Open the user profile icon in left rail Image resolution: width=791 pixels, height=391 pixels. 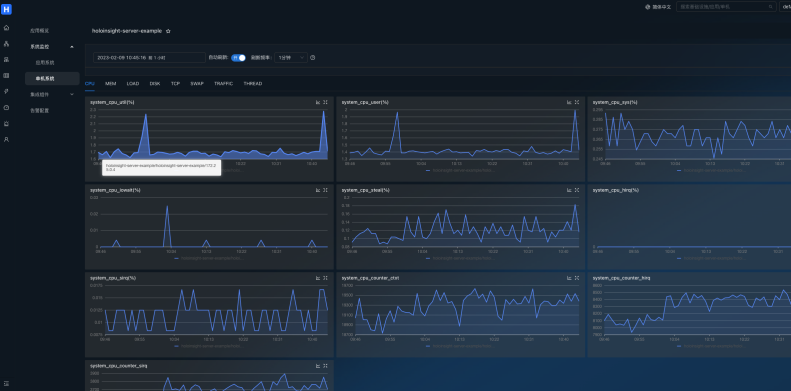point(6,139)
